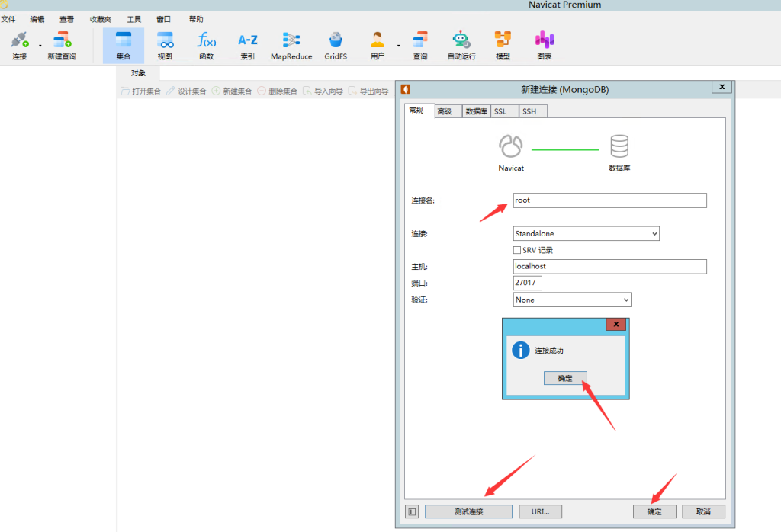Open the 工具 (Tools) menu
Viewport: 781px width, 532px height.
point(133,19)
